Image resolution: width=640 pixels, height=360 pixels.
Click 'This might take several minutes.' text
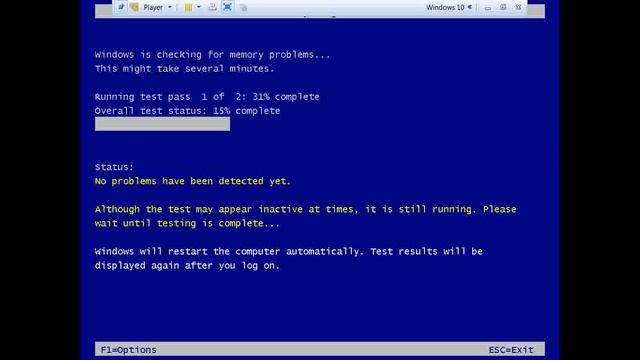pyautogui.click(x=184, y=69)
